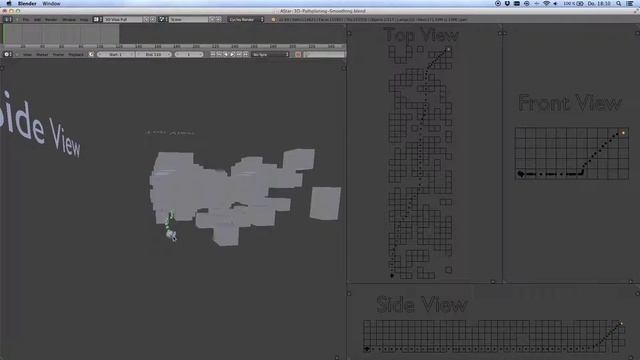640x360 pixels.
Task: Click the current frame number field
Action: (x=189, y=54)
